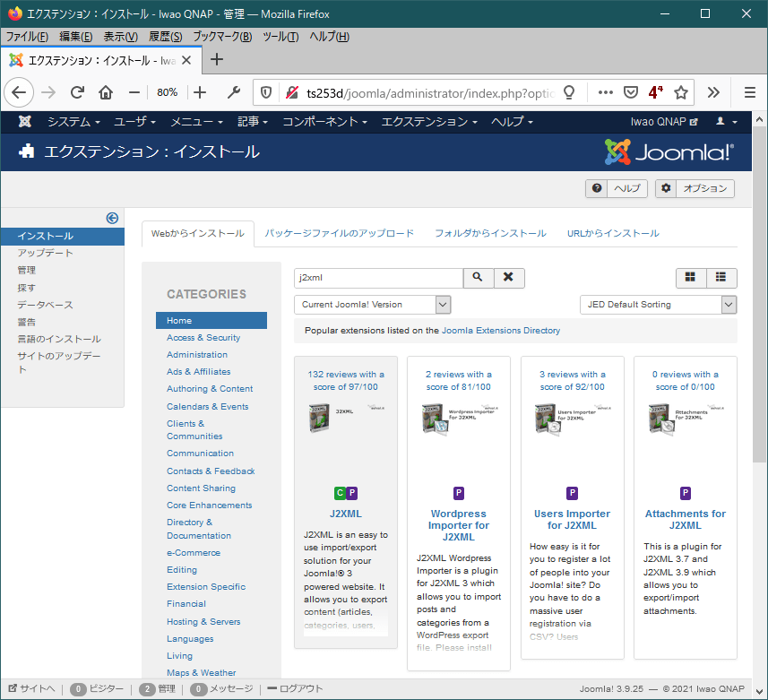
Task: Switch to パッケージファイルのアップロード tab
Action: coord(339,234)
